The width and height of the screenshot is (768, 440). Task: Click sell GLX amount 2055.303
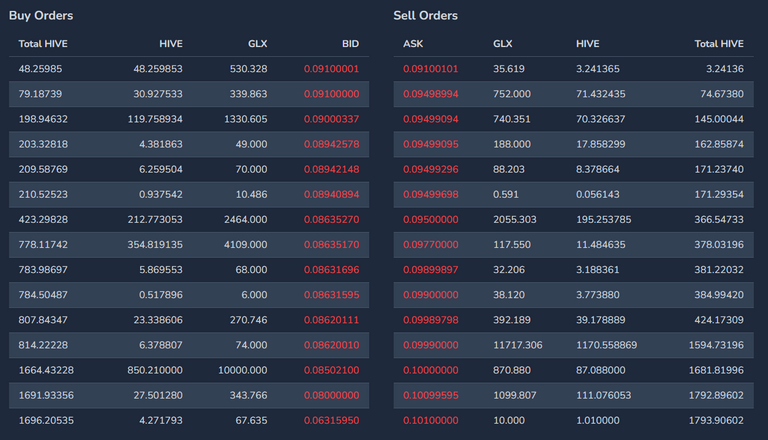click(x=515, y=220)
